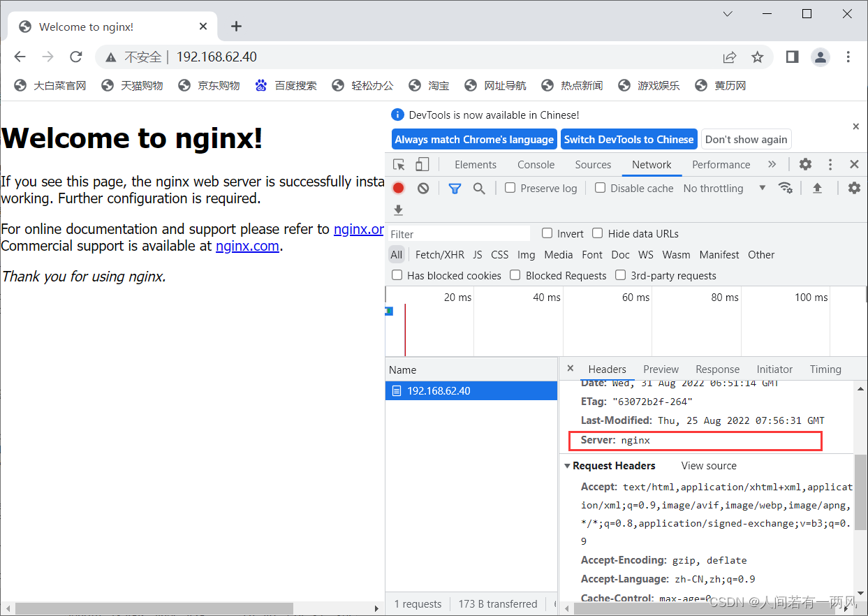Screen dimensions: 868x616
Task: Open the Timing tab
Action: tap(825, 369)
